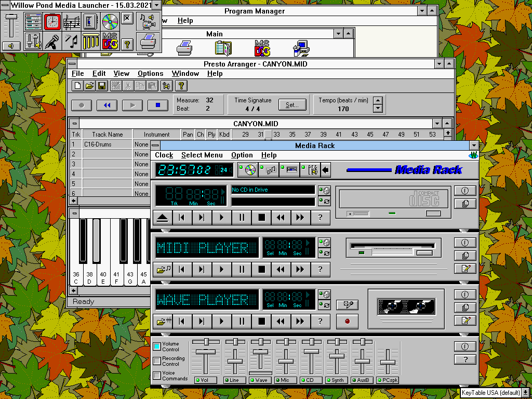Launch the microphone recorder icon in Media Launcher
The width and height of the screenshot is (532, 399).
[52, 41]
